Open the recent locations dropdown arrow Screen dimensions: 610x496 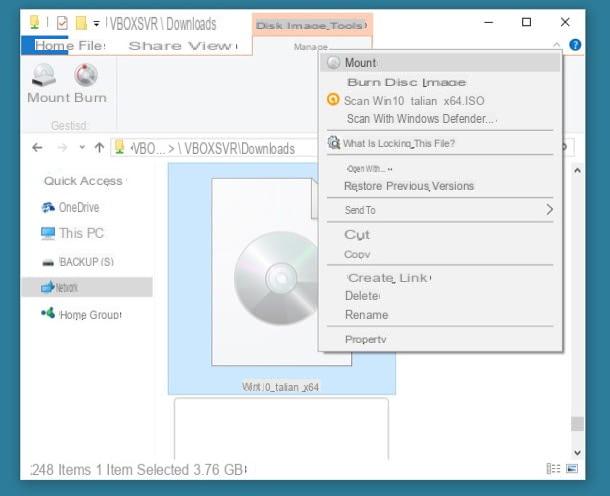[82, 147]
